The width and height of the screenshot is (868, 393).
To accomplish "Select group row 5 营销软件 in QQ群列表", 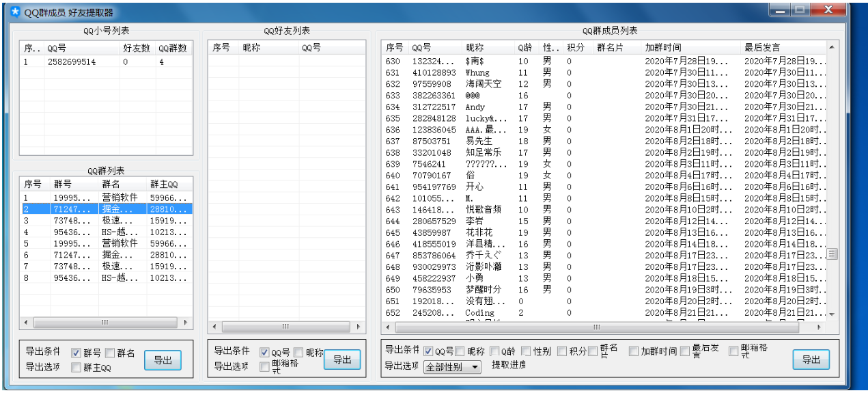I will [x=106, y=243].
